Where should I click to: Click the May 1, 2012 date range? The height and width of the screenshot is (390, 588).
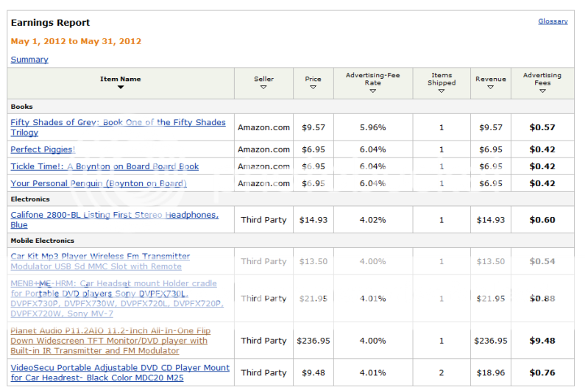tap(76, 41)
